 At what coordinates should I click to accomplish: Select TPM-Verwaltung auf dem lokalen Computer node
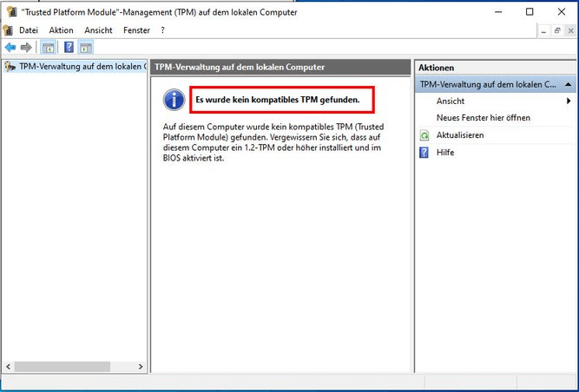(82, 67)
